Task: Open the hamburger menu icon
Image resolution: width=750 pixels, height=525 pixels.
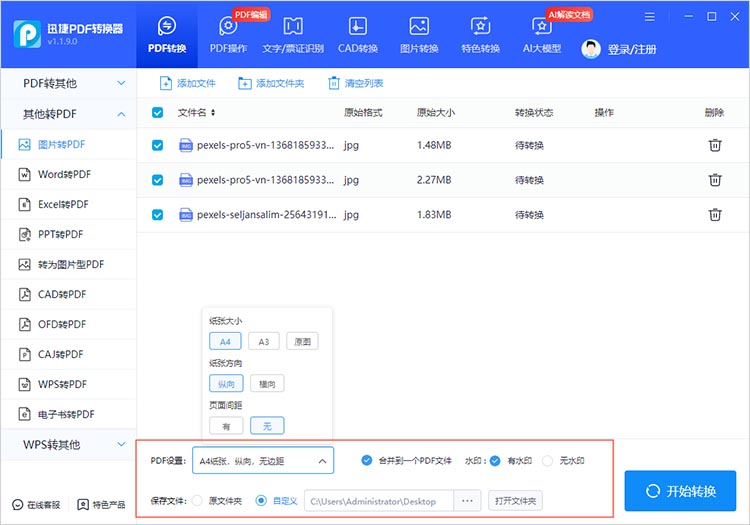Action: click(650, 17)
